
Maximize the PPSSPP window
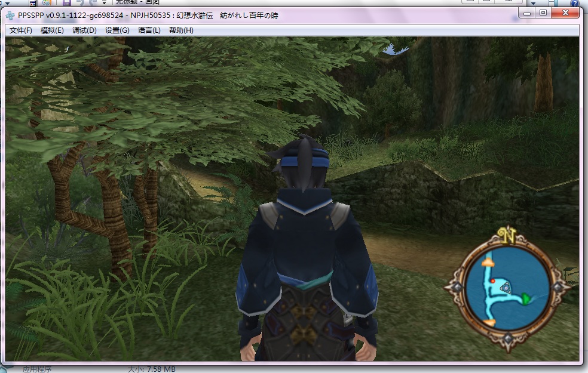[x=543, y=13]
